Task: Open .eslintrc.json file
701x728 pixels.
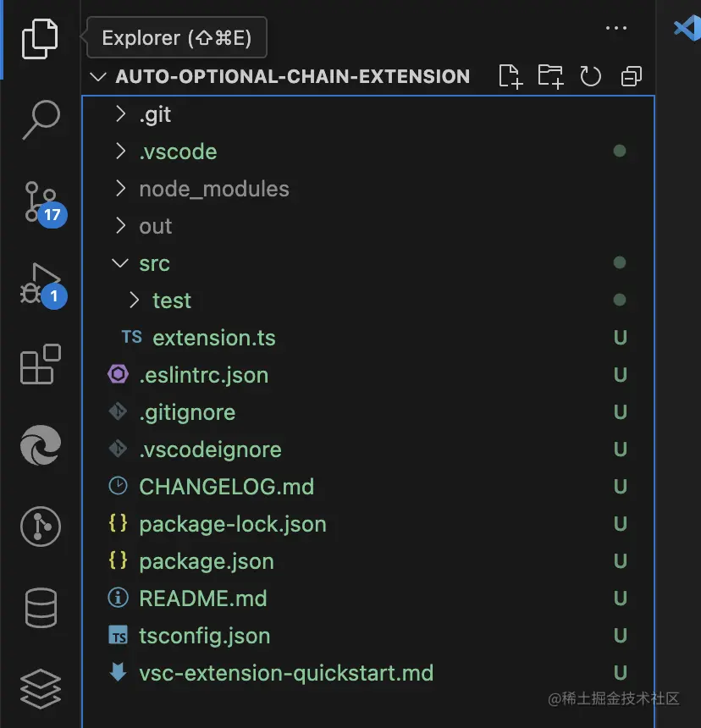Action: coord(368,375)
